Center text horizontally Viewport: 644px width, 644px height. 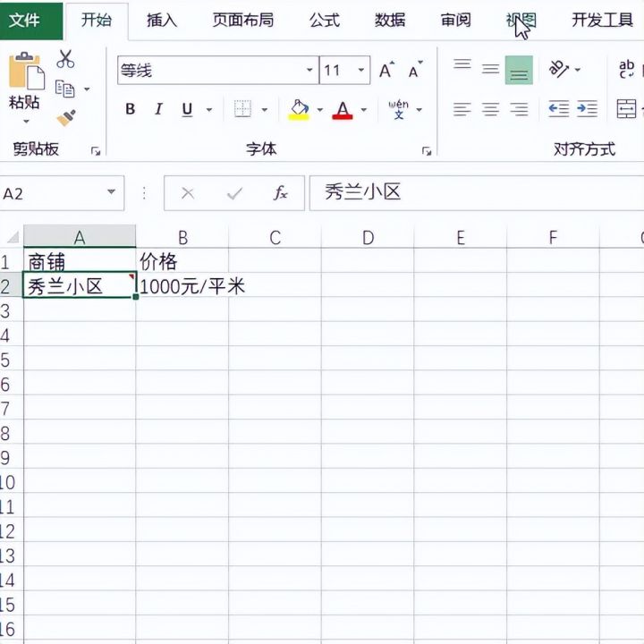pos(490,109)
